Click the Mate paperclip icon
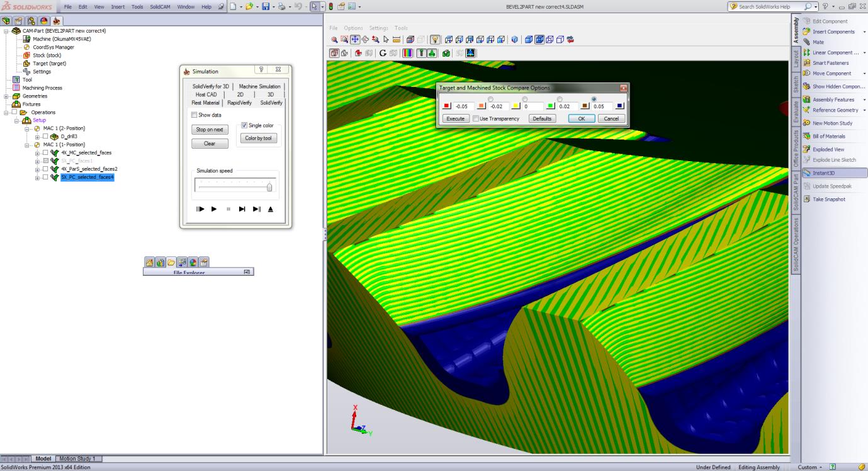Screen dimensions: 868x471 coord(807,42)
